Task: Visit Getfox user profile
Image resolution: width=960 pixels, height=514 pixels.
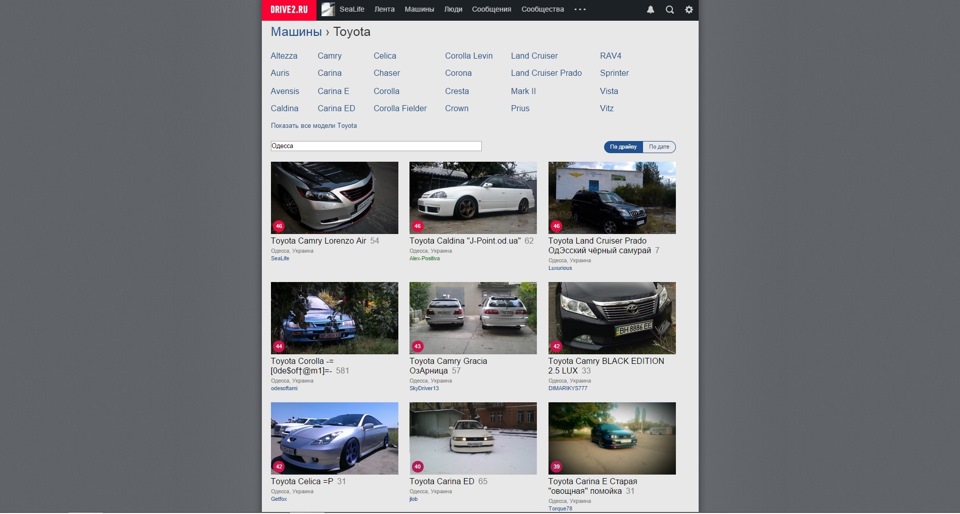Action: (x=279, y=499)
